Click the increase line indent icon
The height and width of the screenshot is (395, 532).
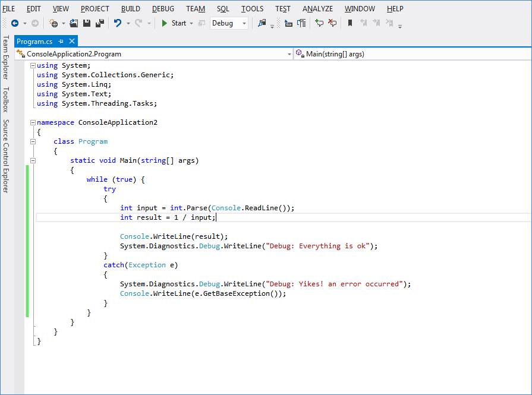point(301,23)
